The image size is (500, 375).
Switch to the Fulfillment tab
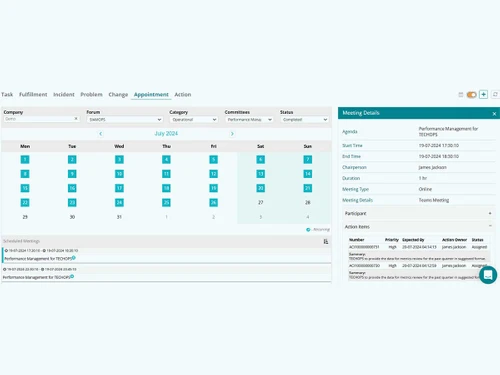click(33, 94)
